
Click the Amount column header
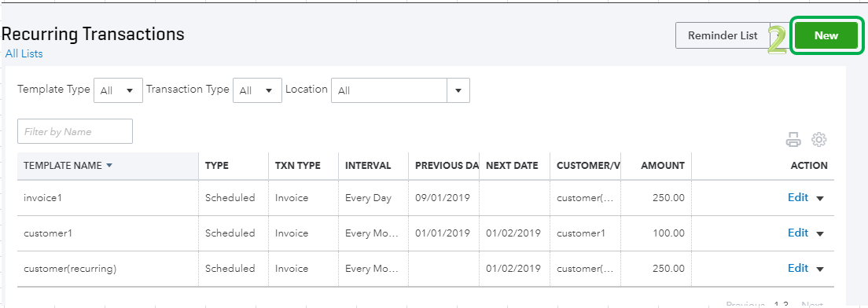pos(663,165)
